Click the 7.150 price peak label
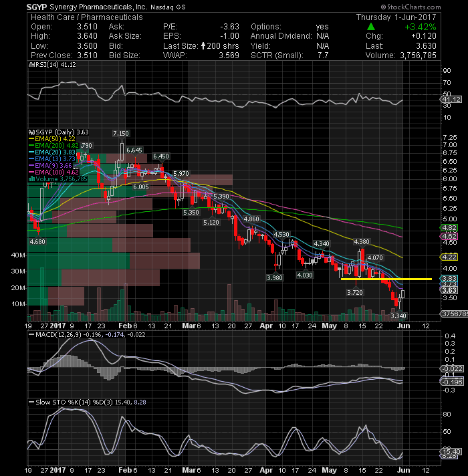Screen dimensions: 468x476 coord(121,133)
